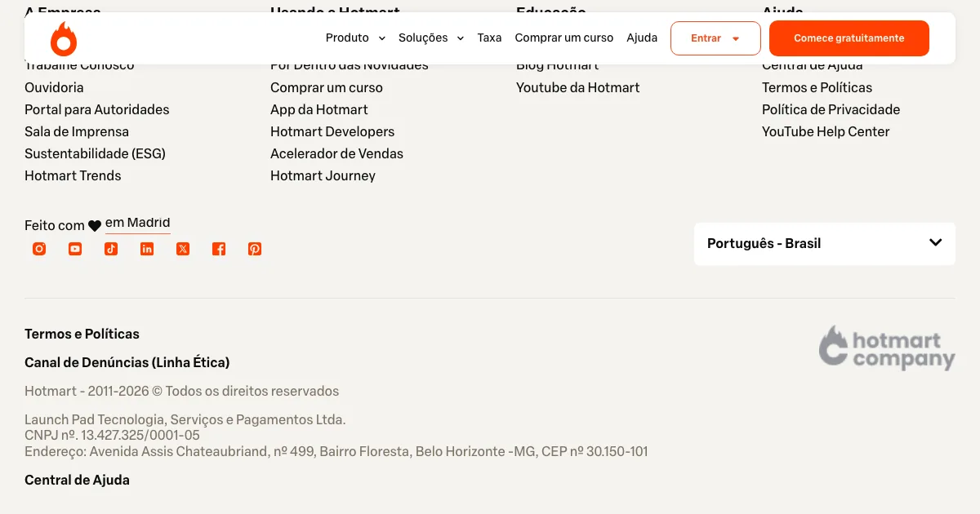This screenshot has width=980, height=514.
Task: Open the Entrar login dropdown
Action: point(715,38)
